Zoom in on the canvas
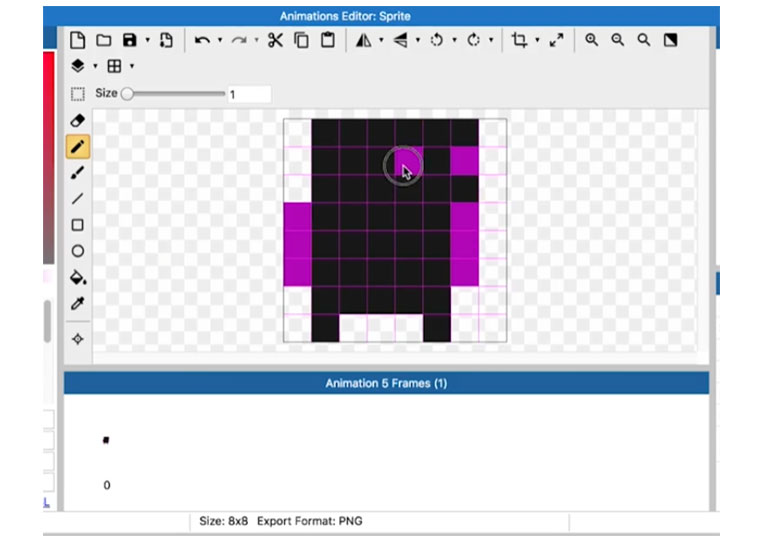This screenshot has height=541, width=763. pyautogui.click(x=591, y=40)
